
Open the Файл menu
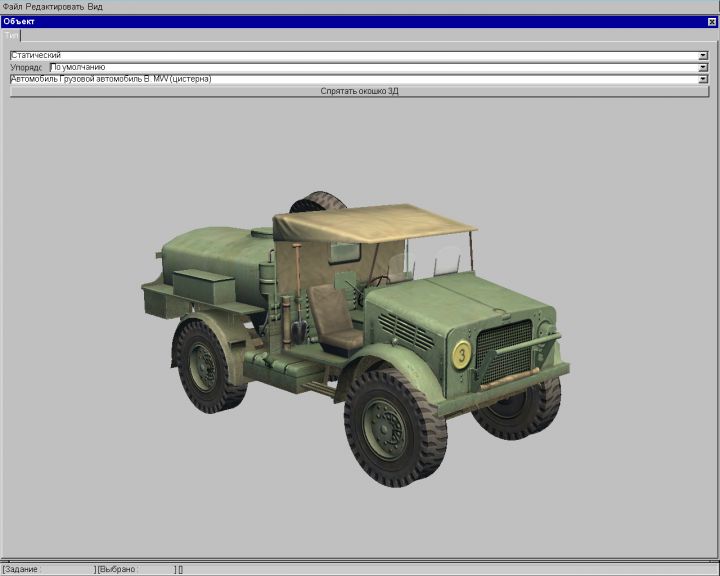[12, 6]
